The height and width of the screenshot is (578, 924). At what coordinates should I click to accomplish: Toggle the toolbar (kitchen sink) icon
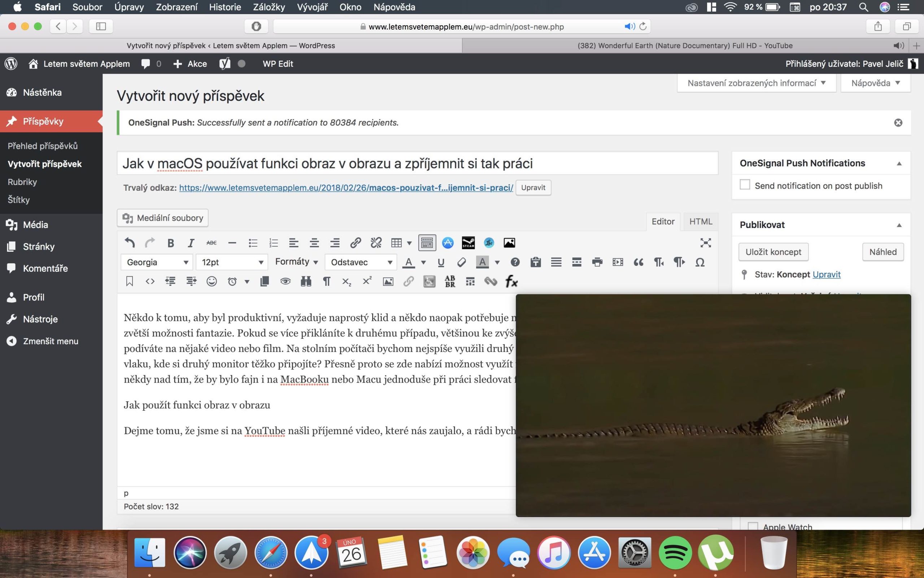point(427,243)
